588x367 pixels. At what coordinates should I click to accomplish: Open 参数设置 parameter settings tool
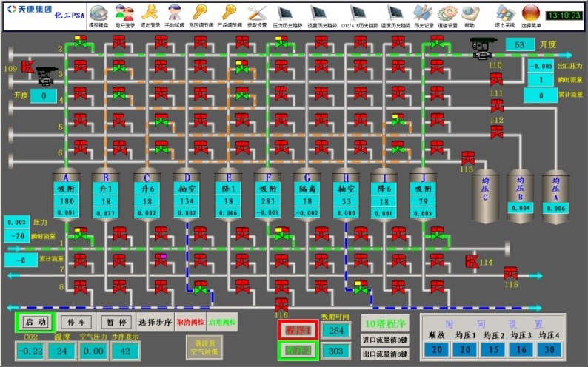point(256,15)
